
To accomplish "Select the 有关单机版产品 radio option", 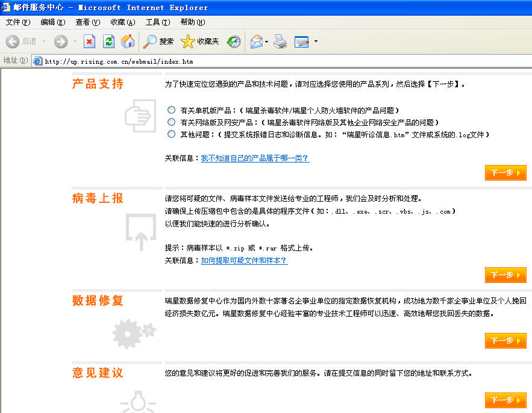I will click(x=172, y=110).
